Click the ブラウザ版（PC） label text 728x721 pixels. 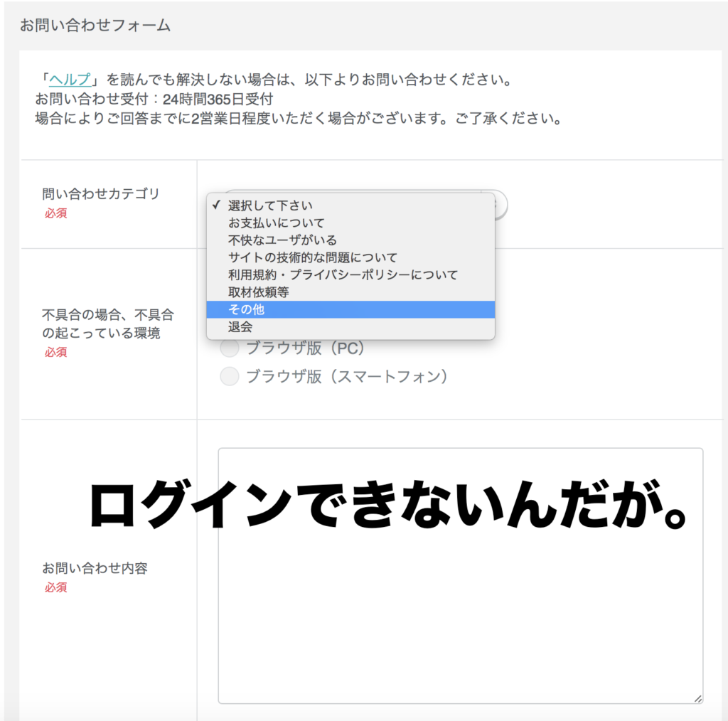(x=305, y=348)
